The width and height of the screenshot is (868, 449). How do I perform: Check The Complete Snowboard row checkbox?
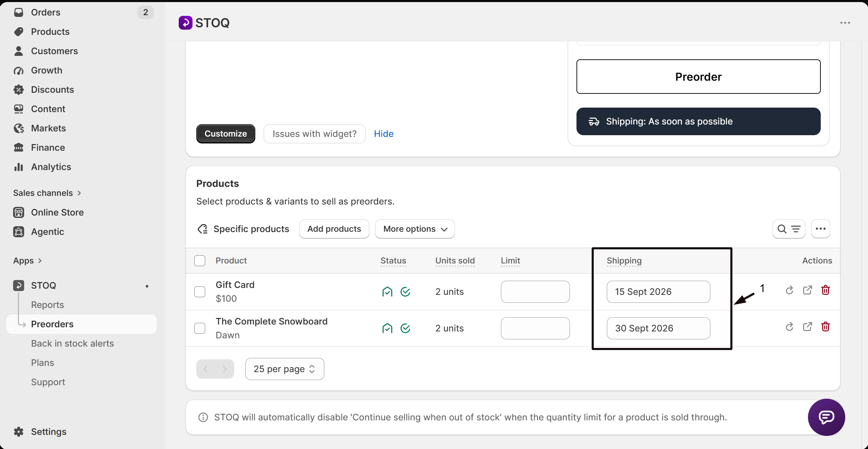tap(200, 328)
